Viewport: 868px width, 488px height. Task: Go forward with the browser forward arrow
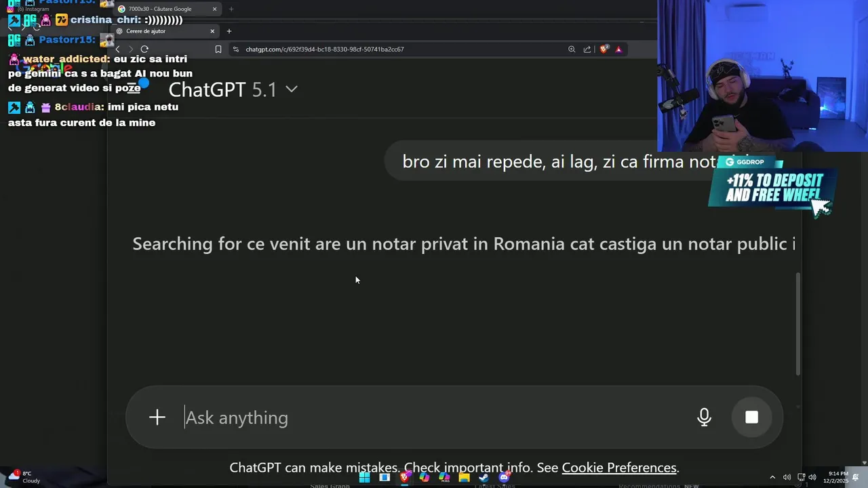click(131, 49)
